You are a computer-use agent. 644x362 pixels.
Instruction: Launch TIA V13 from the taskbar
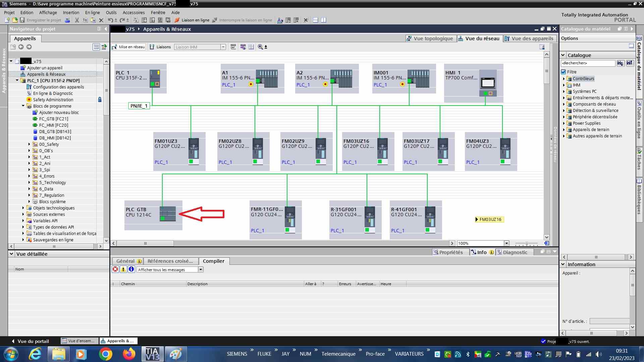[153, 354]
